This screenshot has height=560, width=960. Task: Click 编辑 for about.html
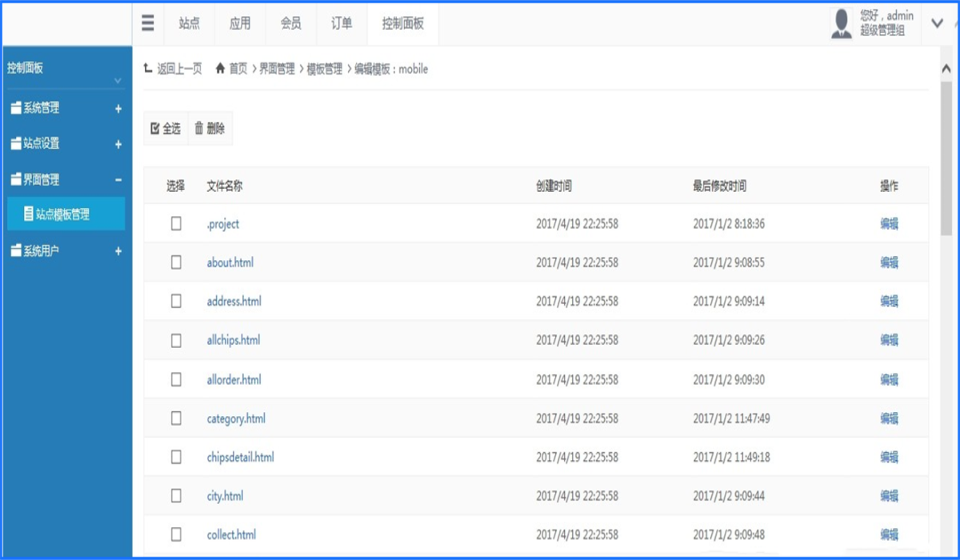pyautogui.click(x=890, y=262)
